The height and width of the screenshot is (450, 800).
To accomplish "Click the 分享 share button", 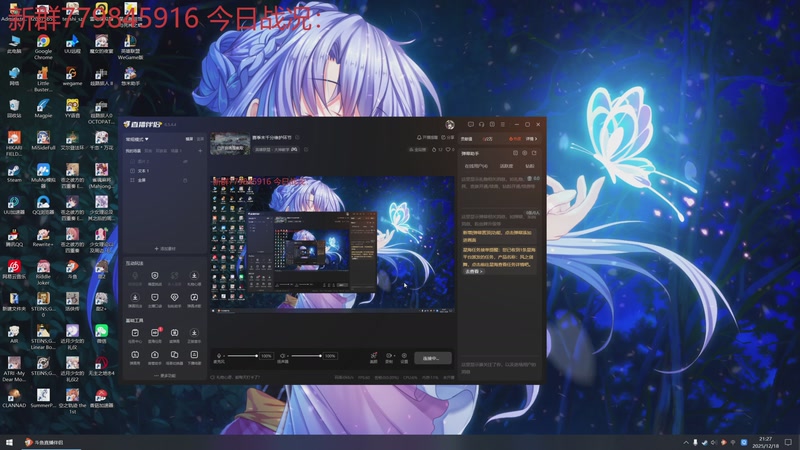I will coord(447,137).
